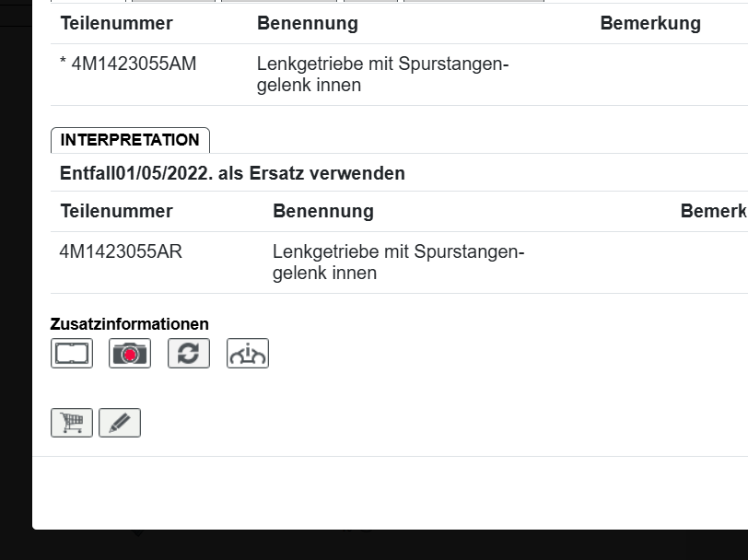The height and width of the screenshot is (560, 748).
Task: Select the INTERPRETATION tab
Action: (x=130, y=140)
